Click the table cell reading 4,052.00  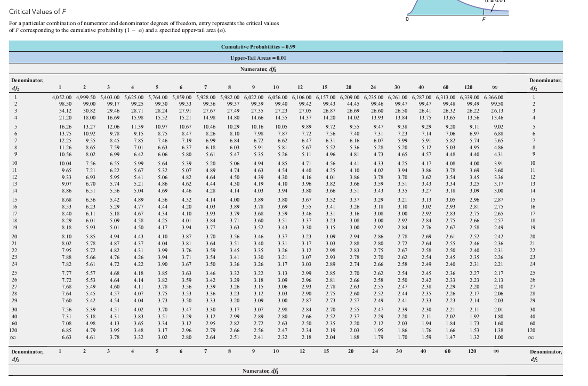[62, 97]
